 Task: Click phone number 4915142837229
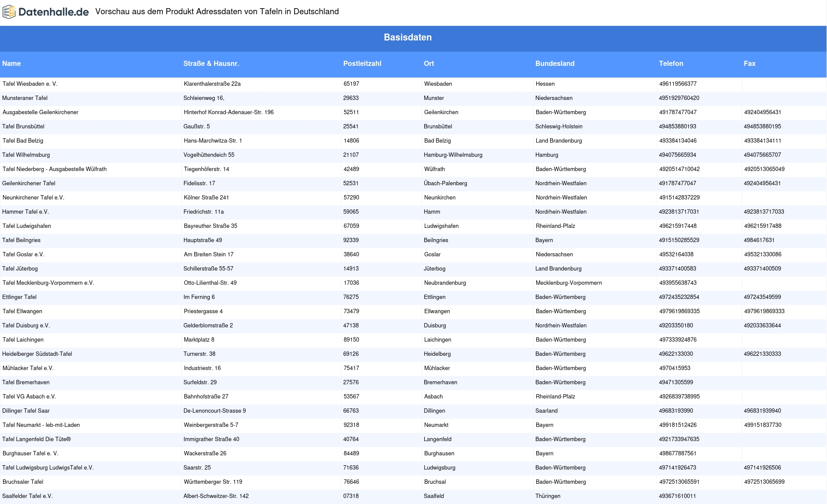point(680,198)
